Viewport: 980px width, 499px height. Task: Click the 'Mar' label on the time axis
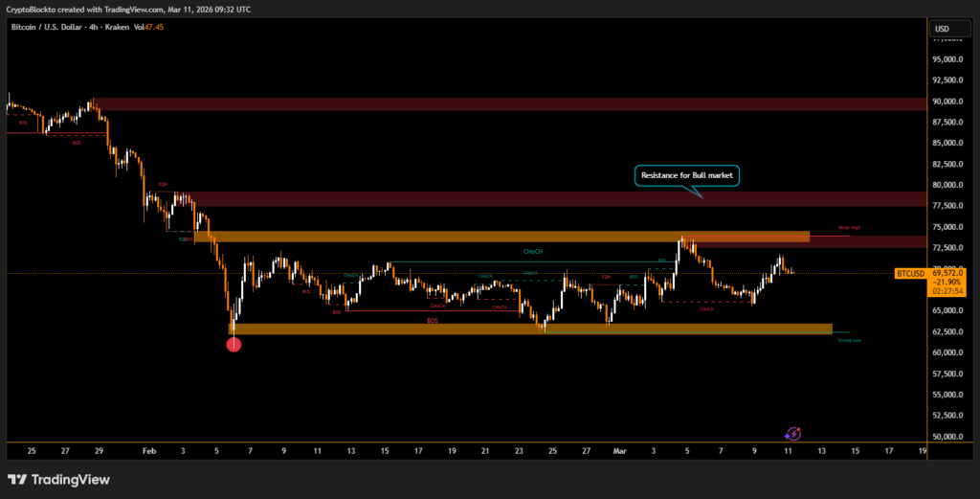tap(621, 449)
